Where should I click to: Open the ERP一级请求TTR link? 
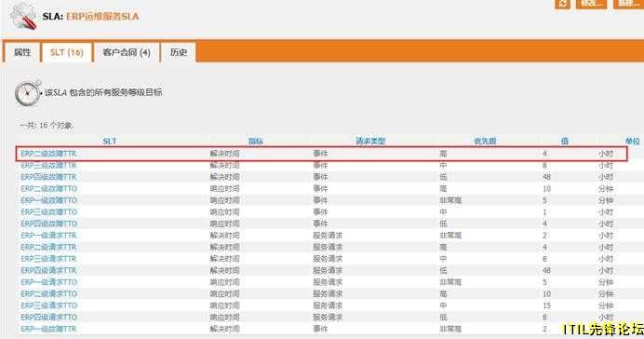48,236
